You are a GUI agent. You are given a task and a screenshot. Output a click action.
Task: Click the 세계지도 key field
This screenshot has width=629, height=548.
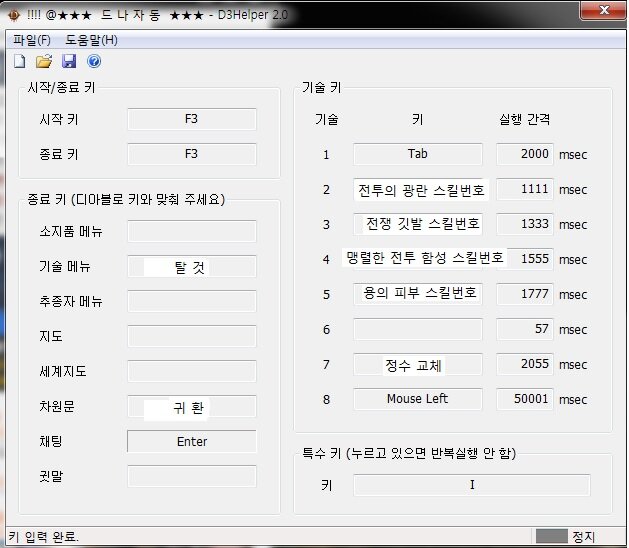point(192,371)
